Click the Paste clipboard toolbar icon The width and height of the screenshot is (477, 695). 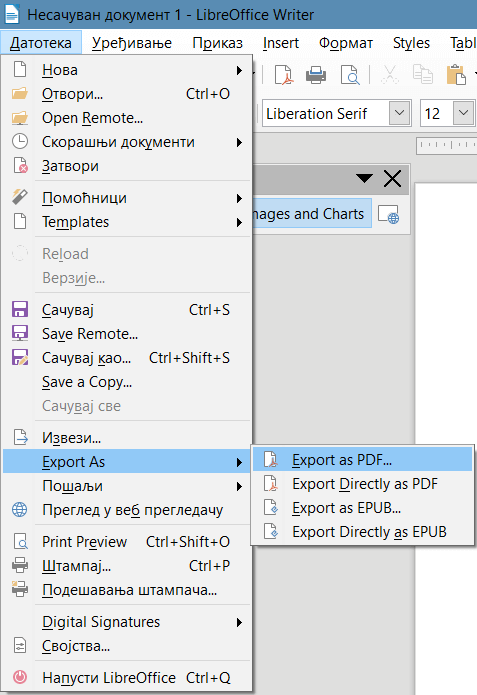(456, 74)
